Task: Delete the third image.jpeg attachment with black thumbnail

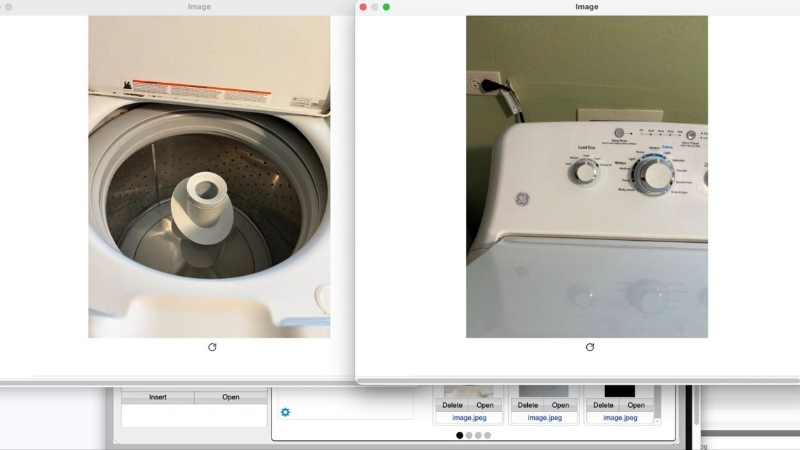Action: 603,405
